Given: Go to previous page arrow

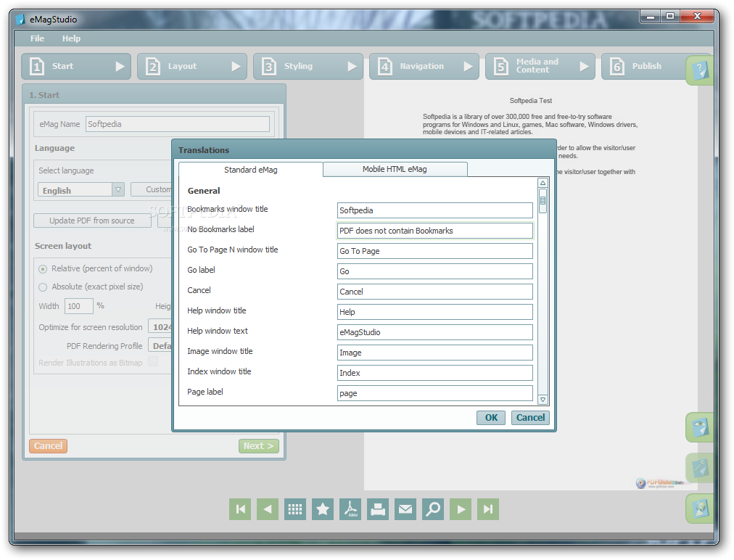Looking at the screenshot, I should (268, 509).
